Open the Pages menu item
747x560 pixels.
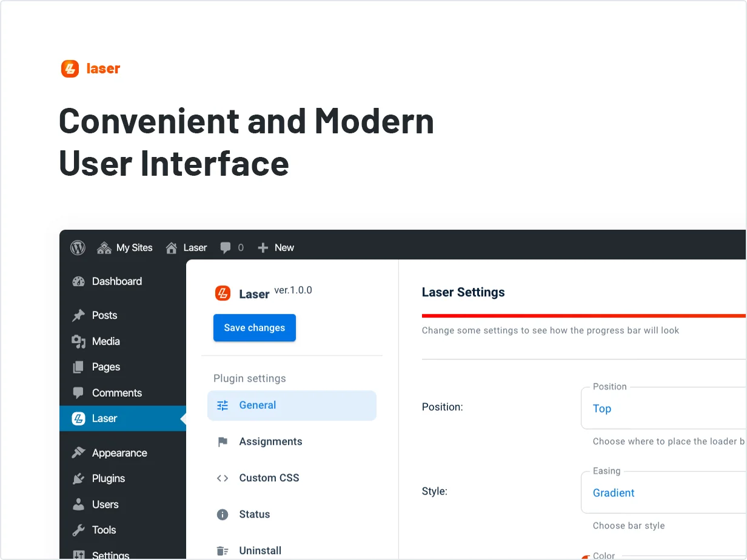click(x=106, y=367)
